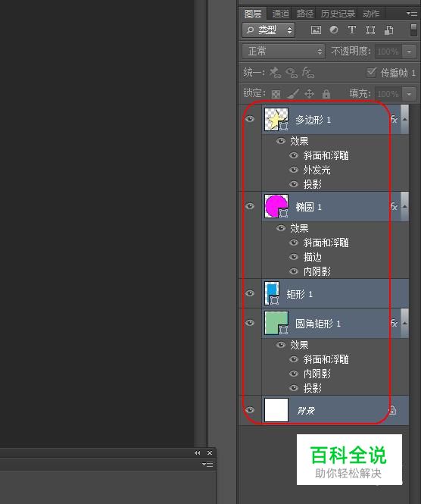Select the 背景 layer thumbnail
This screenshot has width=421, height=504.
pos(276,410)
